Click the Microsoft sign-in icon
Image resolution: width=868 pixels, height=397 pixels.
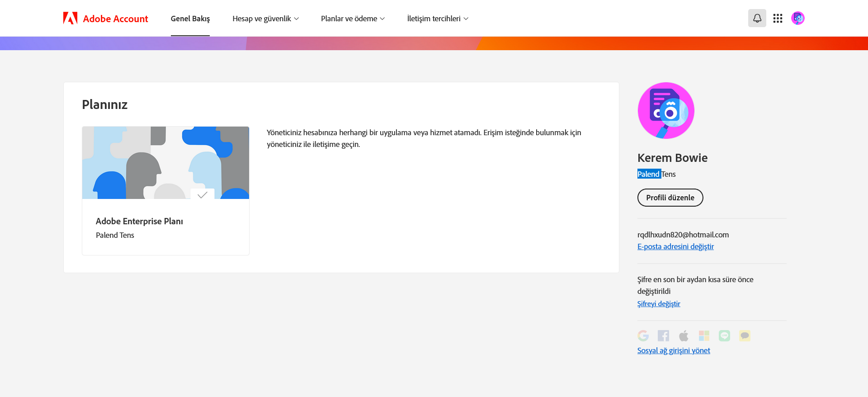pyautogui.click(x=704, y=336)
